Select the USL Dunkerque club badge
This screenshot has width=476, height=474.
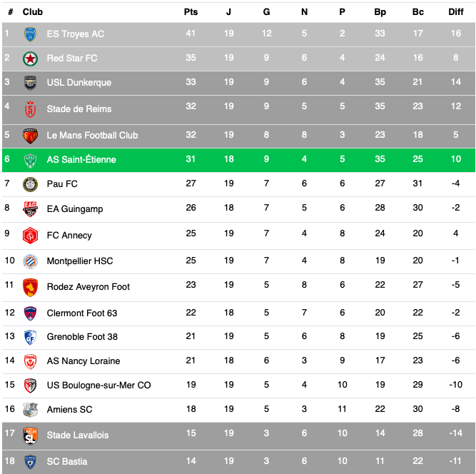pyautogui.click(x=30, y=83)
